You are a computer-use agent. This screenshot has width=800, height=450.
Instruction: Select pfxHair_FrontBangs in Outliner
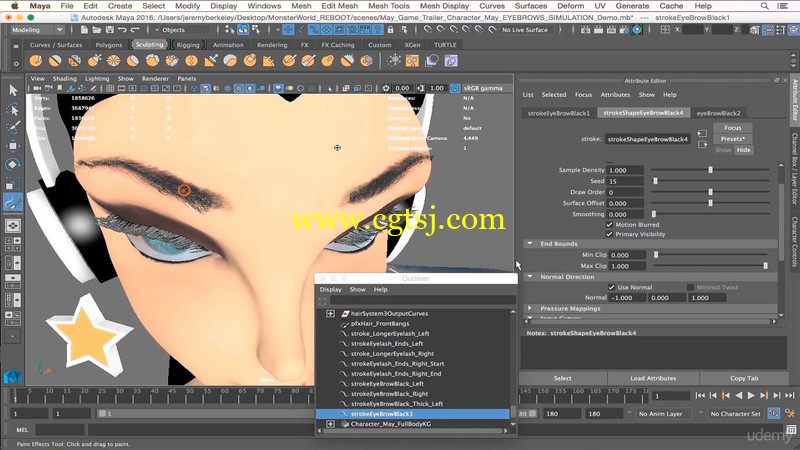(380, 323)
